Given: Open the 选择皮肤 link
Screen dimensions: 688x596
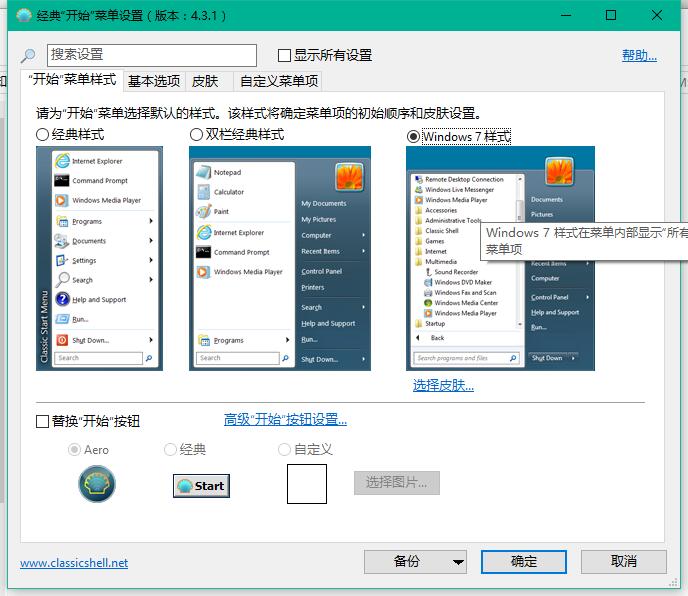Looking at the screenshot, I should pos(443,386).
